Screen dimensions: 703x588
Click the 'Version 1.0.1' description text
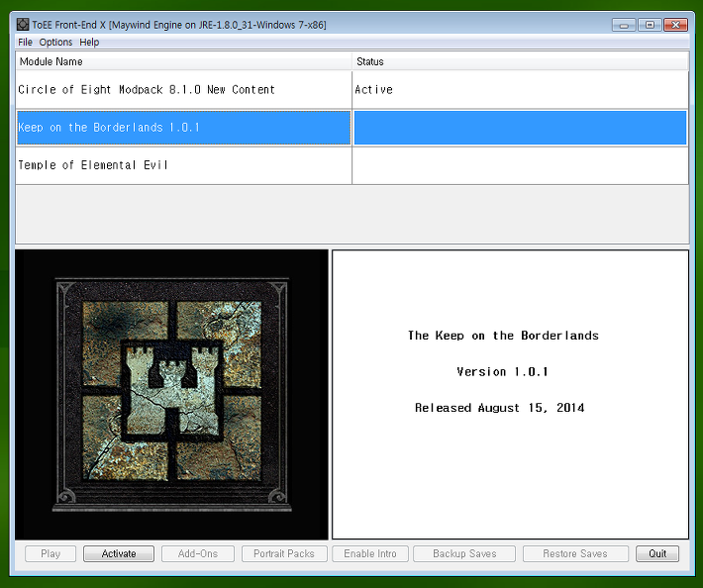(x=502, y=372)
